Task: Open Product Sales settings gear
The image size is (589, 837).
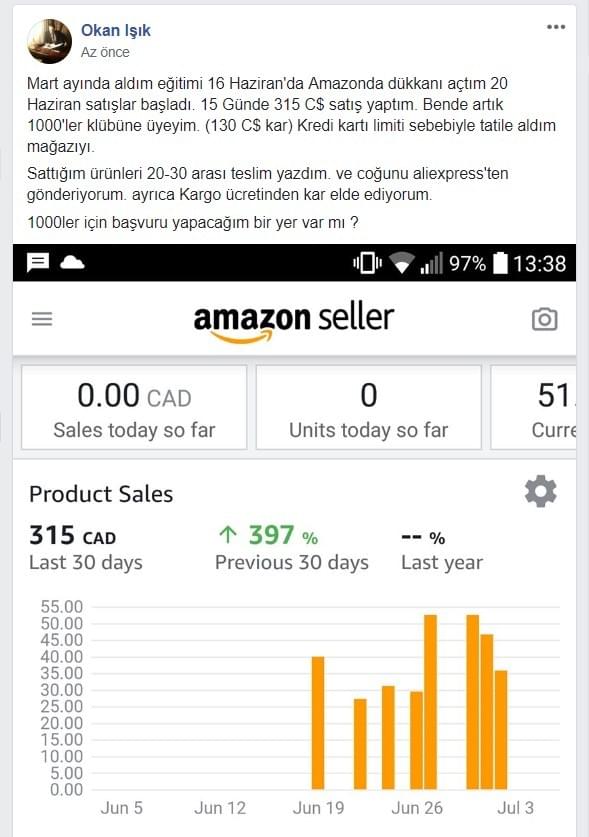Action: click(540, 491)
